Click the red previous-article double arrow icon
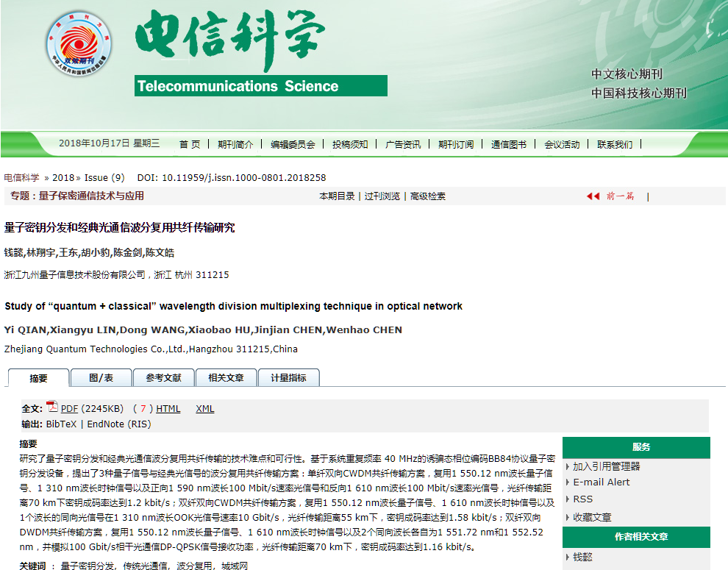 (x=593, y=196)
